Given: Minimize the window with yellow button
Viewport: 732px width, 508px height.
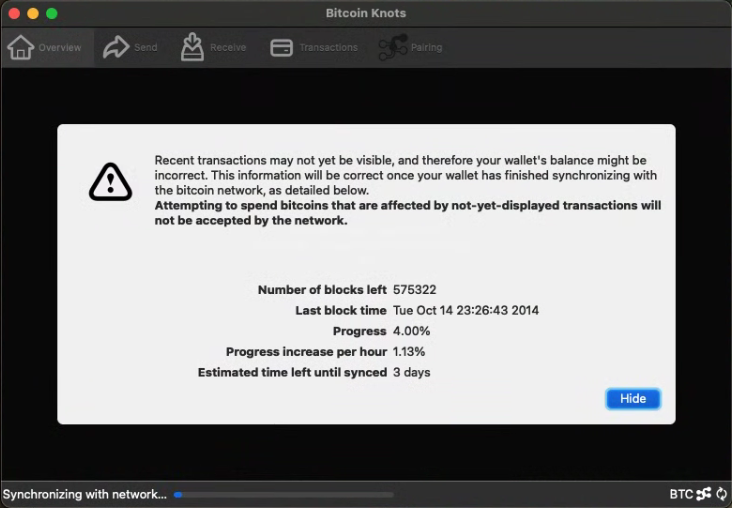Looking at the screenshot, I should point(33,14).
